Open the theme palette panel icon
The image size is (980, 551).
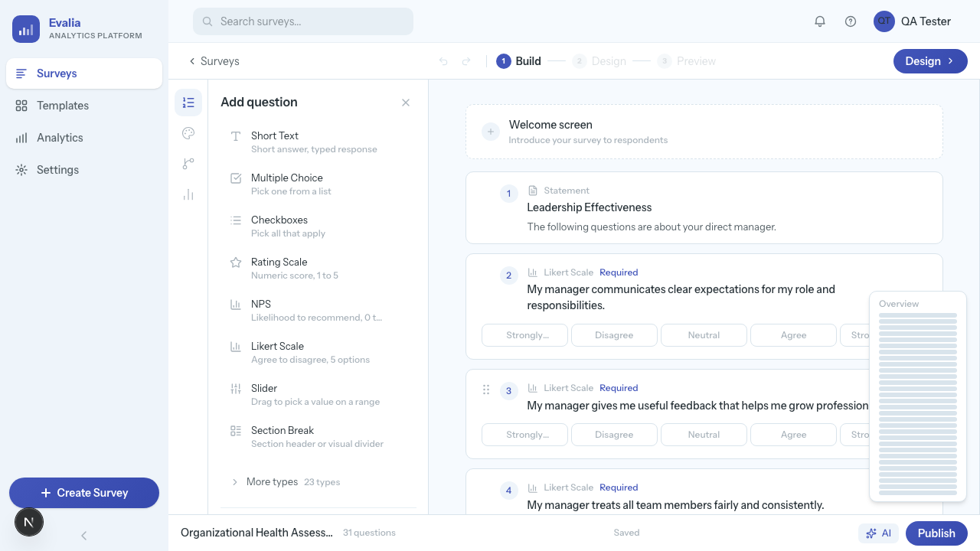pos(188,133)
